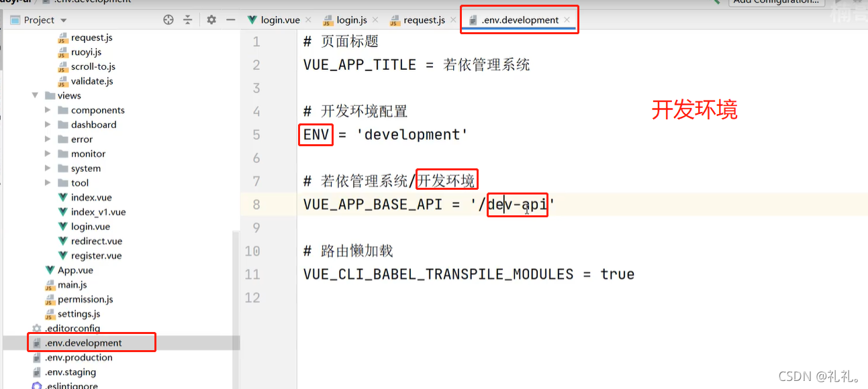Click the VUE_APP_BASE_API text on line 8
Image resolution: width=868 pixels, height=389 pixels.
click(373, 205)
